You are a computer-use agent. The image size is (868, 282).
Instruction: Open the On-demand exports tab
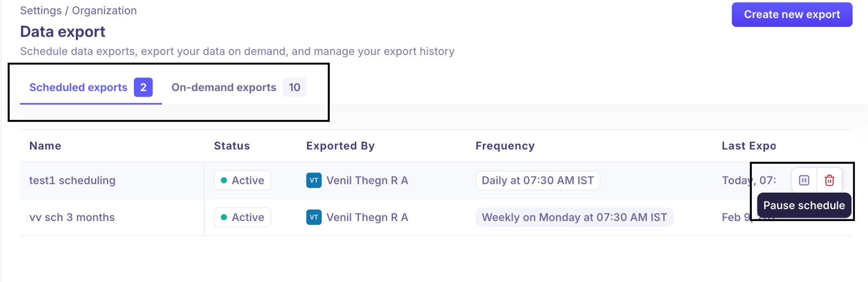point(224,87)
